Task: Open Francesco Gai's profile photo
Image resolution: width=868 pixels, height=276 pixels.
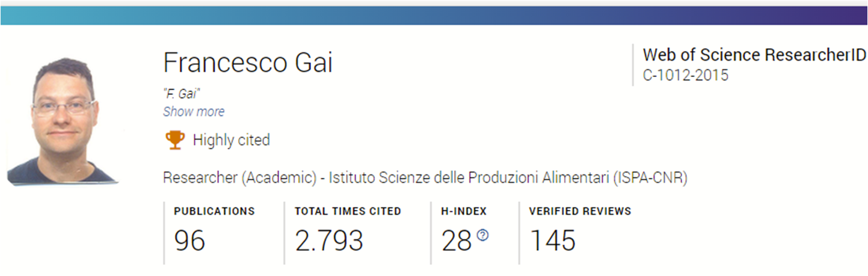Action: [63, 120]
